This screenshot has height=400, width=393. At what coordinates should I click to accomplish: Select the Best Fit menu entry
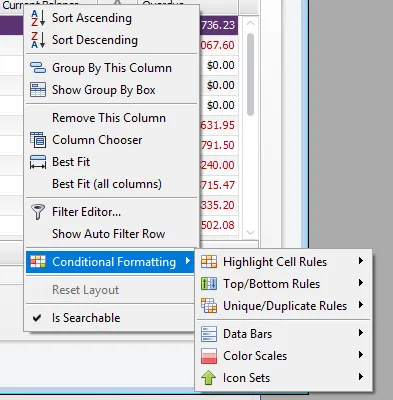[x=112, y=162]
